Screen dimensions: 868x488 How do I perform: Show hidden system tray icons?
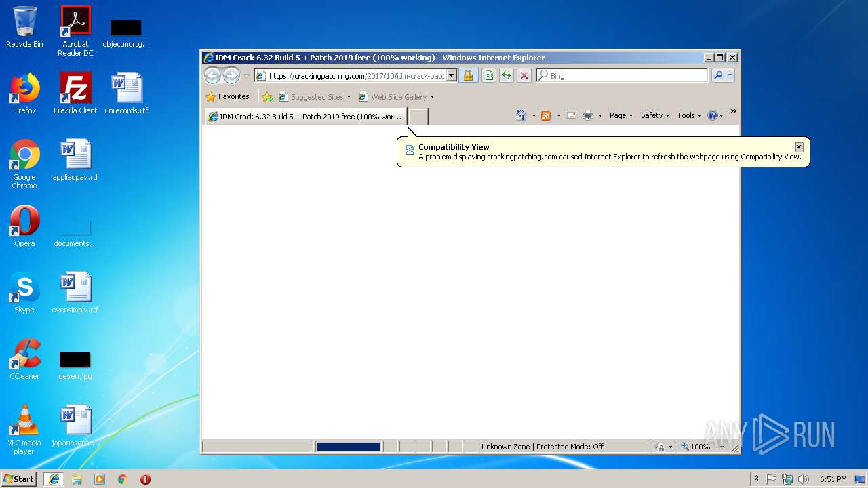click(x=757, y=479)
